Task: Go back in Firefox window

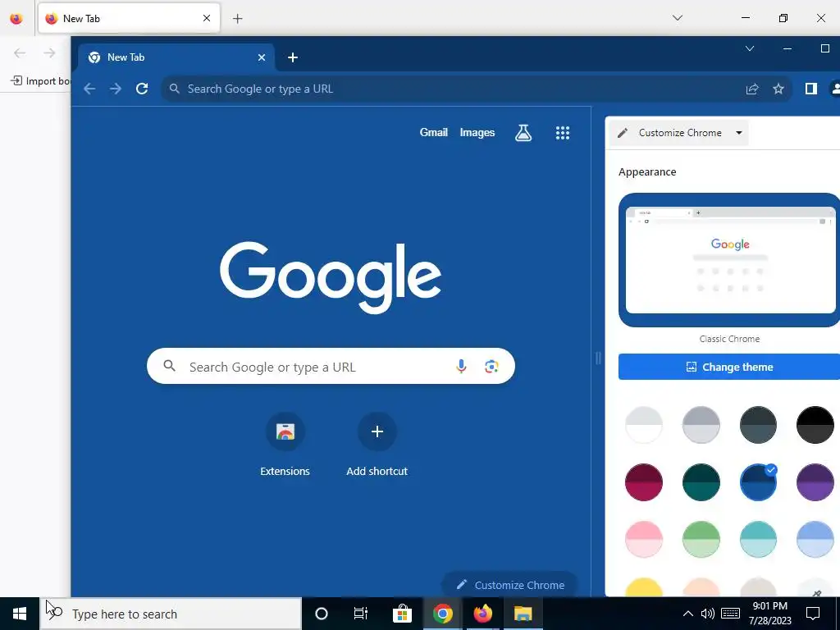Action: 20,52
